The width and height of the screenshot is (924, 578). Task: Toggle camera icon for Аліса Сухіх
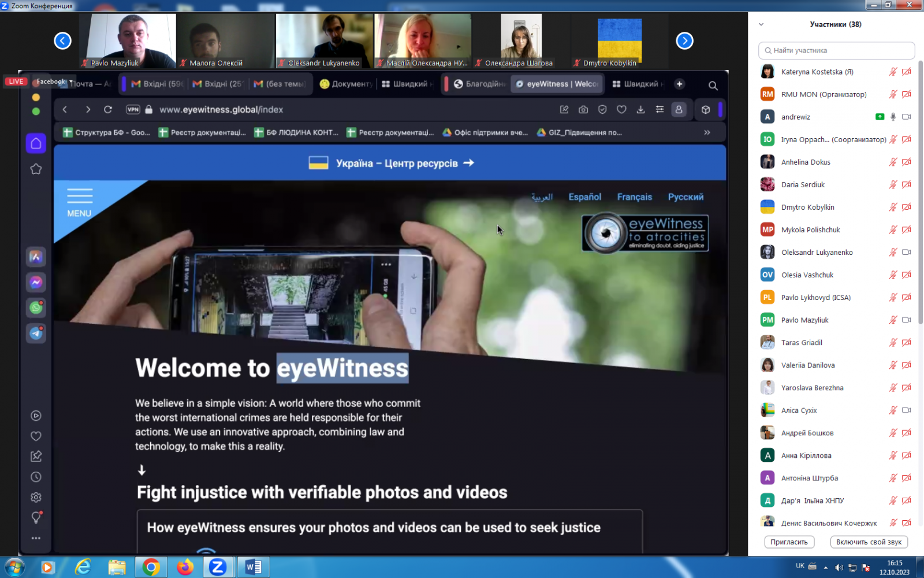pyautogui.click(x=907, y=410)
